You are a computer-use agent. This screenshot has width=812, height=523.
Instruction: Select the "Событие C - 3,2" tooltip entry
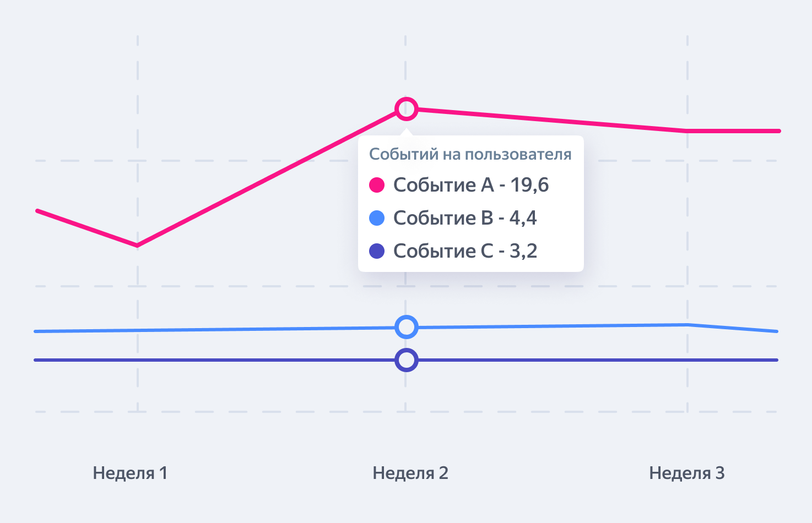click(465, 251)
